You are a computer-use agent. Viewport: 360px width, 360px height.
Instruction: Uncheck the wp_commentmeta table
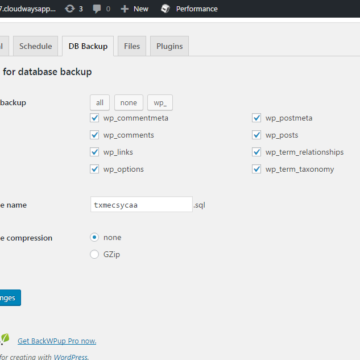click(x=95, y=118)
